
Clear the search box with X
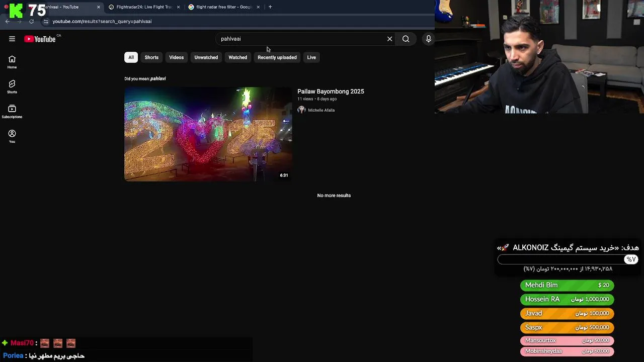click(389, 39)
